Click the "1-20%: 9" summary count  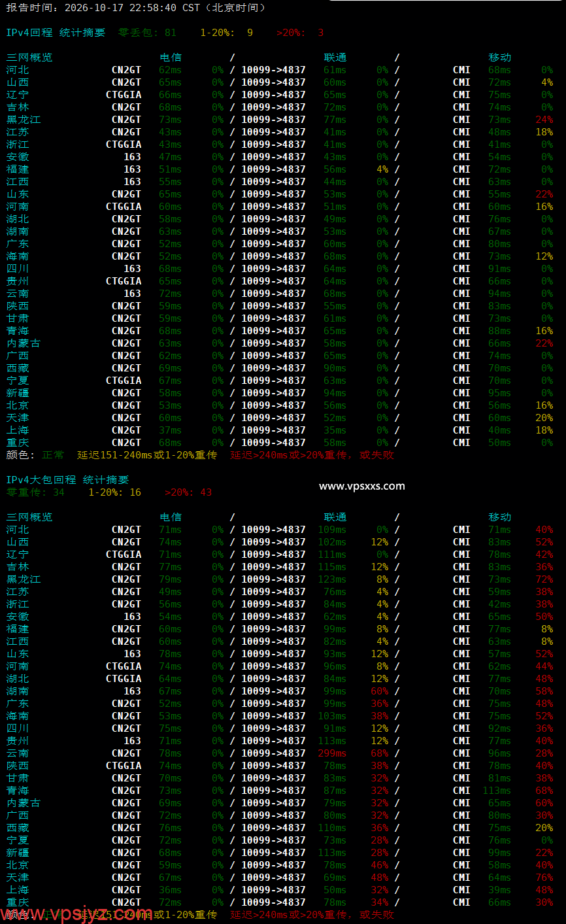[x=226, y=33]
